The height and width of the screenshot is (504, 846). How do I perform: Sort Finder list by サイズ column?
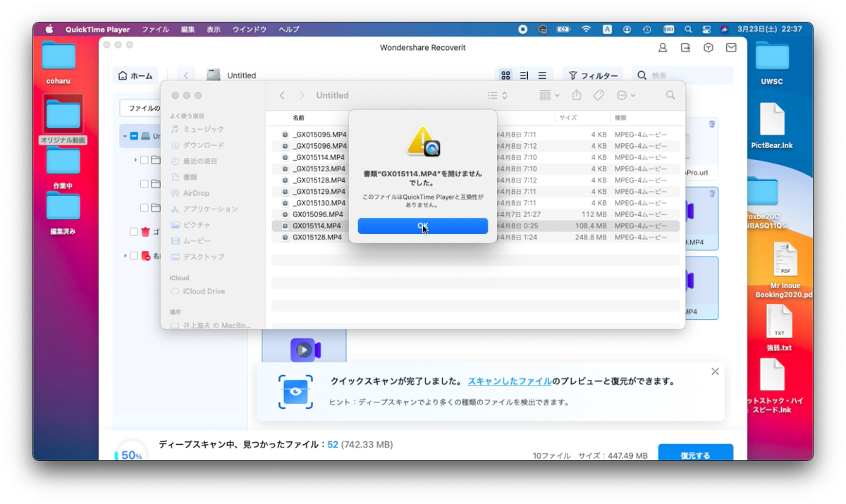(568, 118)
